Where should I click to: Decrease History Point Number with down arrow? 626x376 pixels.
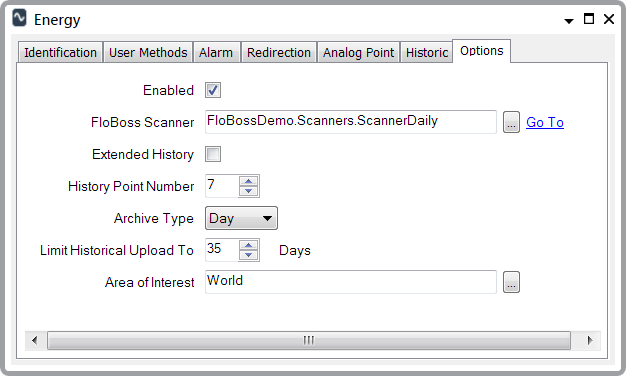249,191
